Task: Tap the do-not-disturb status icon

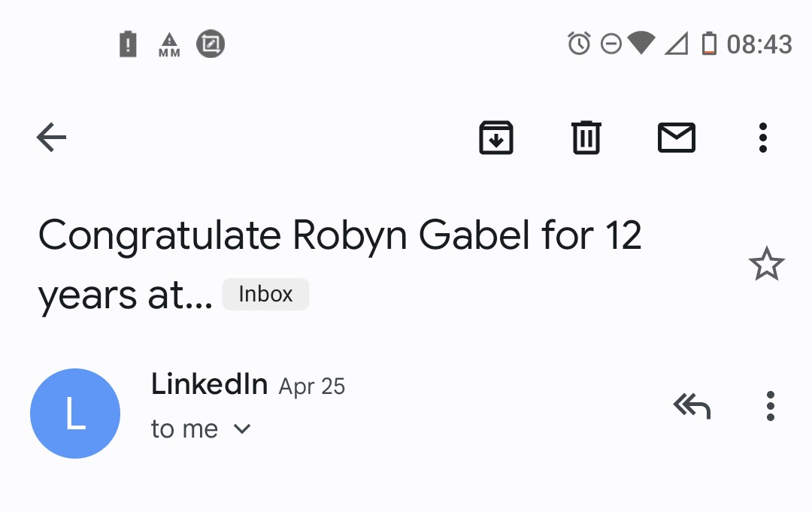Action: point(611,44)
